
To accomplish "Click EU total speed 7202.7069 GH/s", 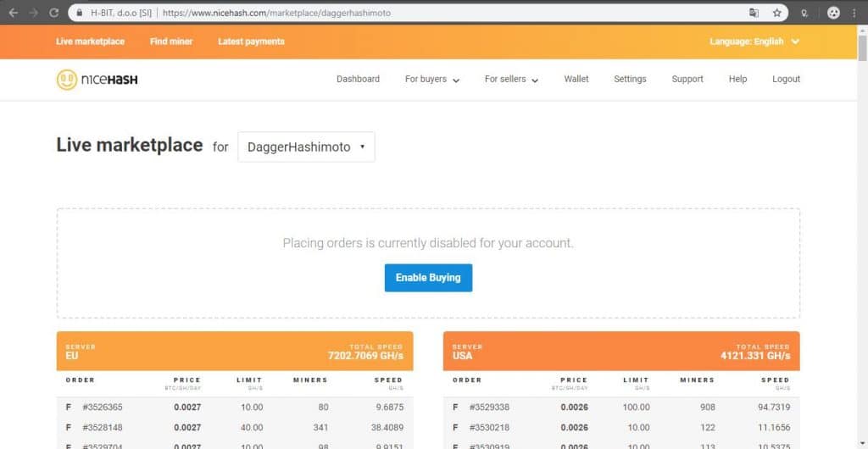I will [x=365, y=356].
